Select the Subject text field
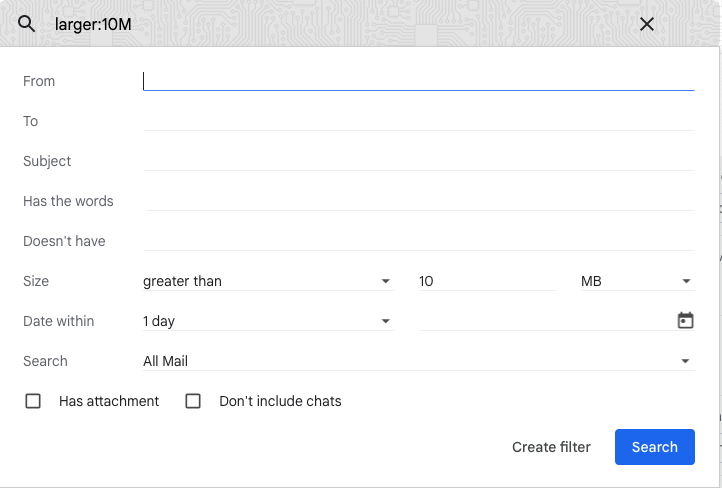722x488 pixels. click(419, 161)
